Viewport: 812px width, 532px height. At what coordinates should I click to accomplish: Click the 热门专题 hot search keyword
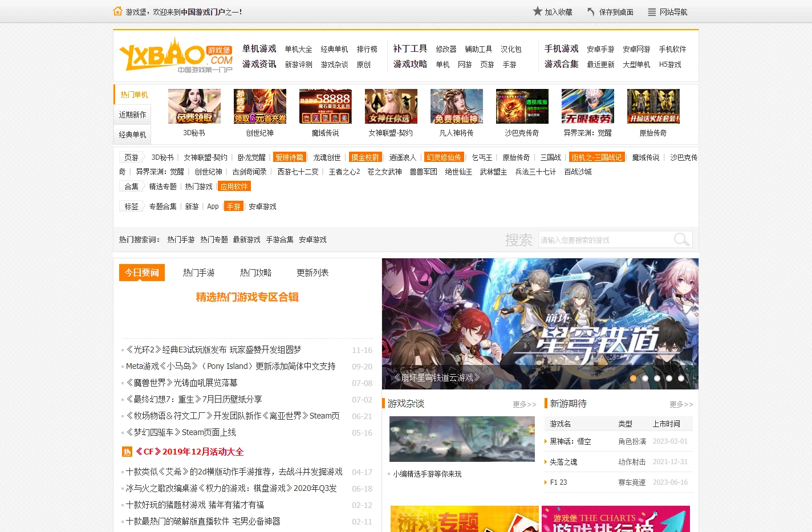pyautogui.click(x=214, y=239)
